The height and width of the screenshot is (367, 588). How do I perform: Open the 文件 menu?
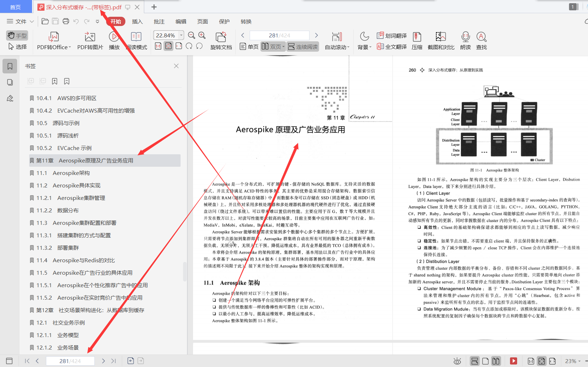[x=20, y=21]
